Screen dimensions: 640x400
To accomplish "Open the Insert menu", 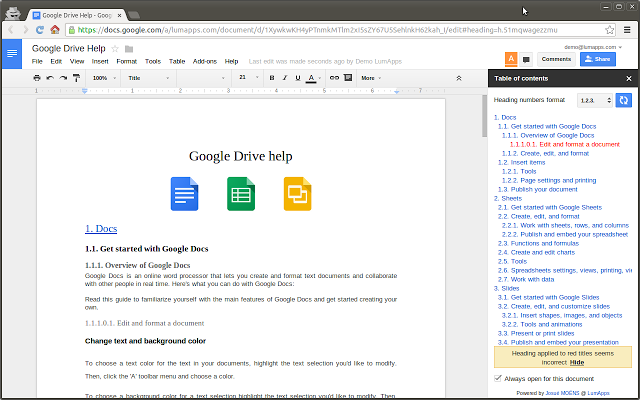I will pos(100,61).
